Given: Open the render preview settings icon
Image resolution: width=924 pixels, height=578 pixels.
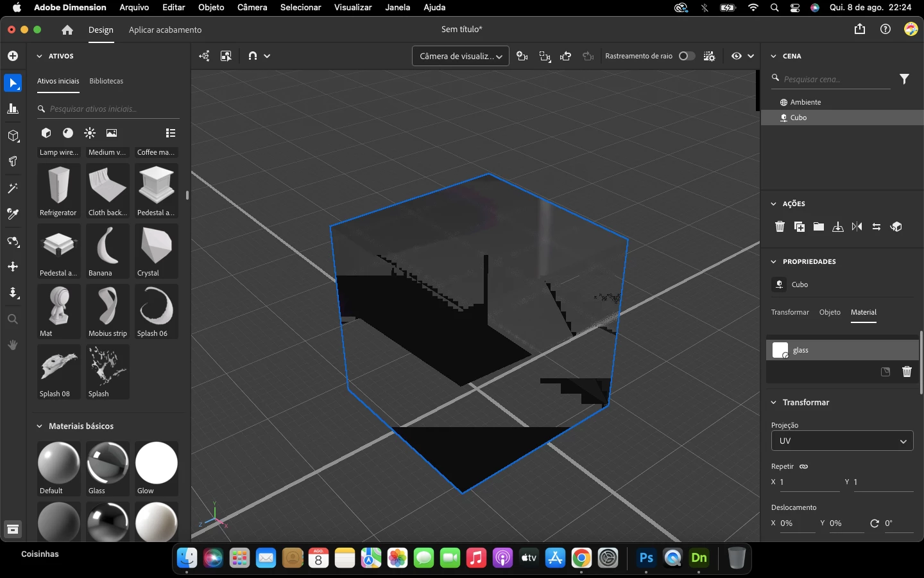Looking at the screenshot, I should pyautogui.click(x=710, y=56).
